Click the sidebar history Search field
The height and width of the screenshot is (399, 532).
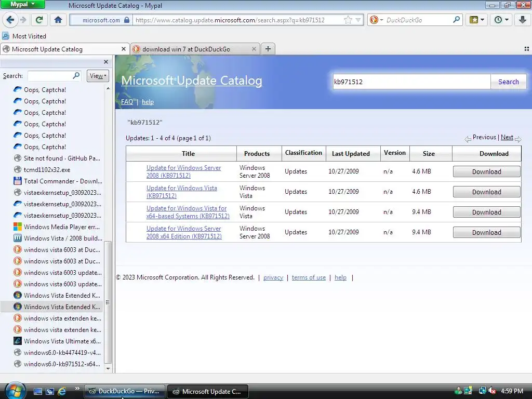click(x=54, y=76)
